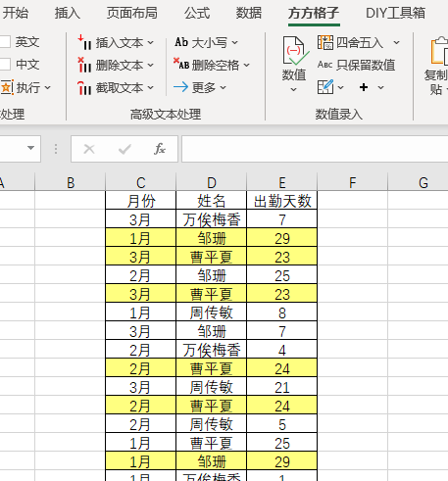Expand the 更多 dropdown arrow
Viewport: 448px width, 481px height.
coord(224,88)
